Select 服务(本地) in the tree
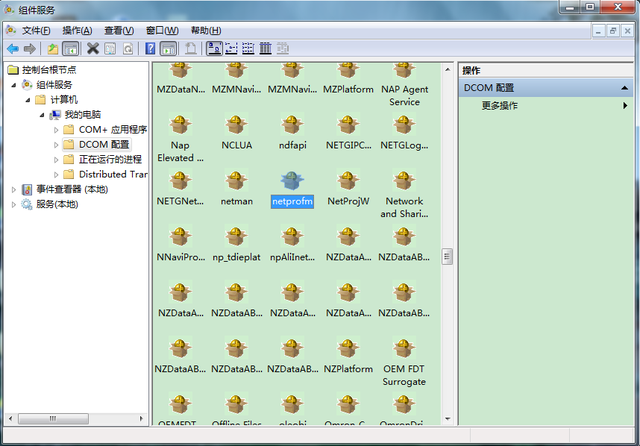Image resolution: width=640 pixels, height=446 pixels. (x=57, y=204)
